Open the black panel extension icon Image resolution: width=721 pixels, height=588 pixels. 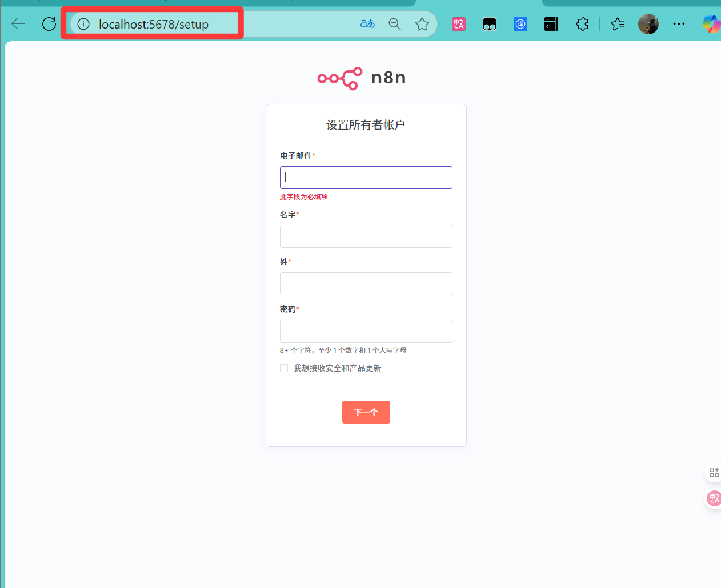click(x=551, y=24)
